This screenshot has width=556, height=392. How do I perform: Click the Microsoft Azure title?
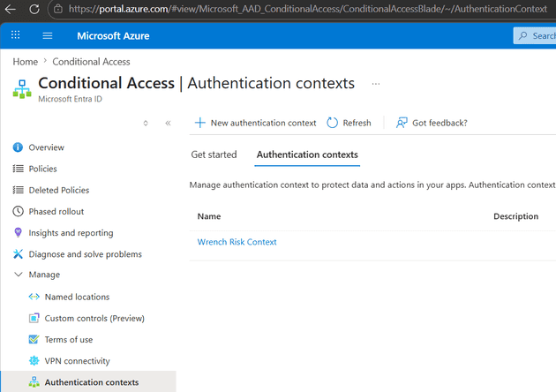click(113, 36)
